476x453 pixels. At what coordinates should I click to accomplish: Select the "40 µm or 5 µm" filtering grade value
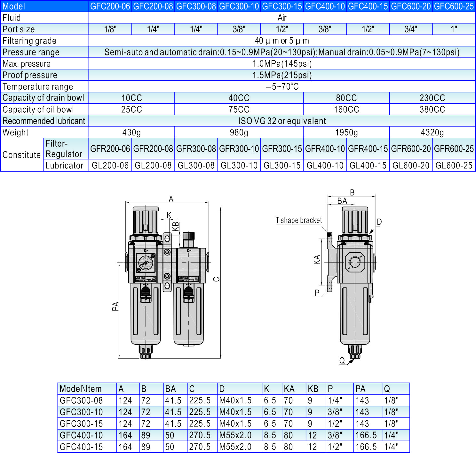(x=282, y=41)
